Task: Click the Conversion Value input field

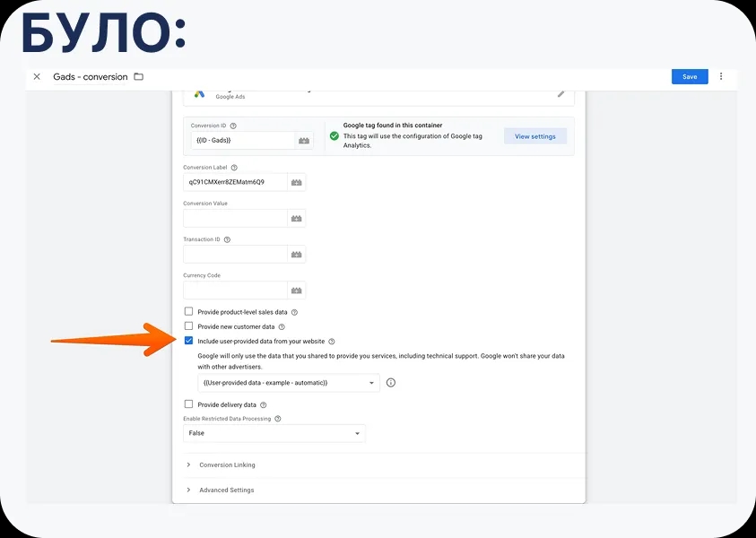Action: pyautogui.click(x=235, y=219)
